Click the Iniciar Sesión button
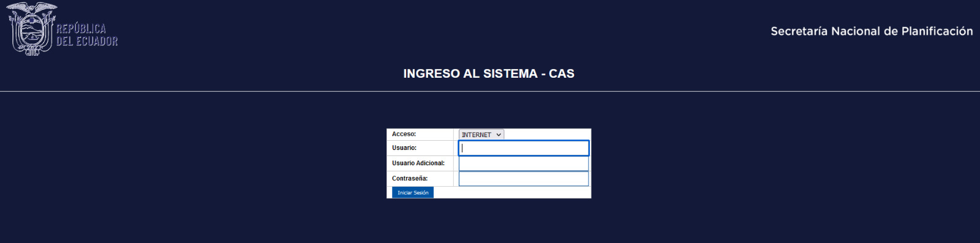Image resolution: width=980 pixels, height=243 pixels. click(x=413, y=193)
